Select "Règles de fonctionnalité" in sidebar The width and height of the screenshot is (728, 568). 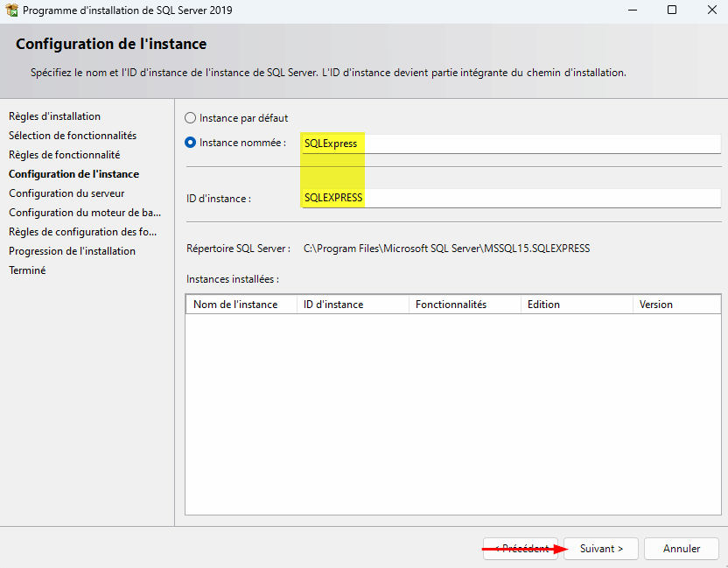pyautogui.click(x=64, y=155)
